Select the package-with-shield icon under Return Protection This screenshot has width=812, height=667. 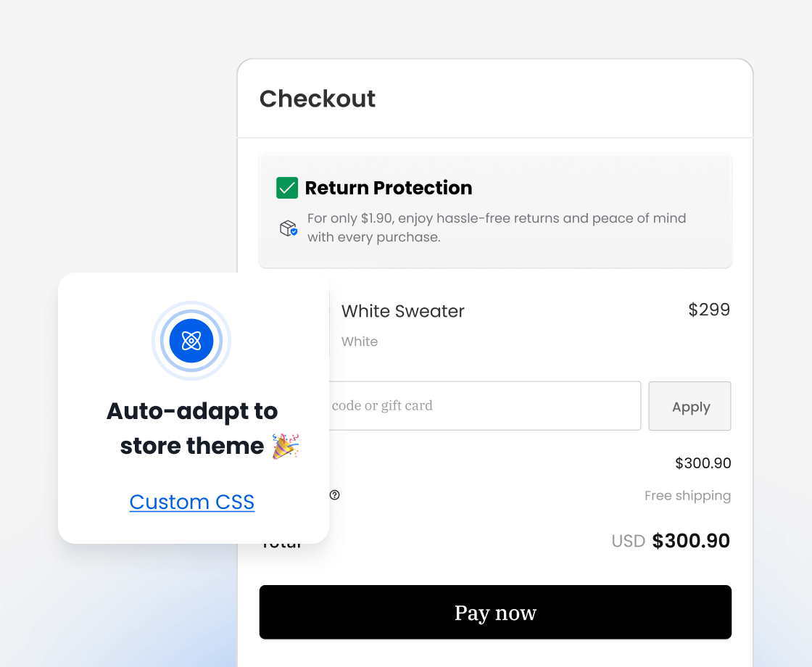289,228
